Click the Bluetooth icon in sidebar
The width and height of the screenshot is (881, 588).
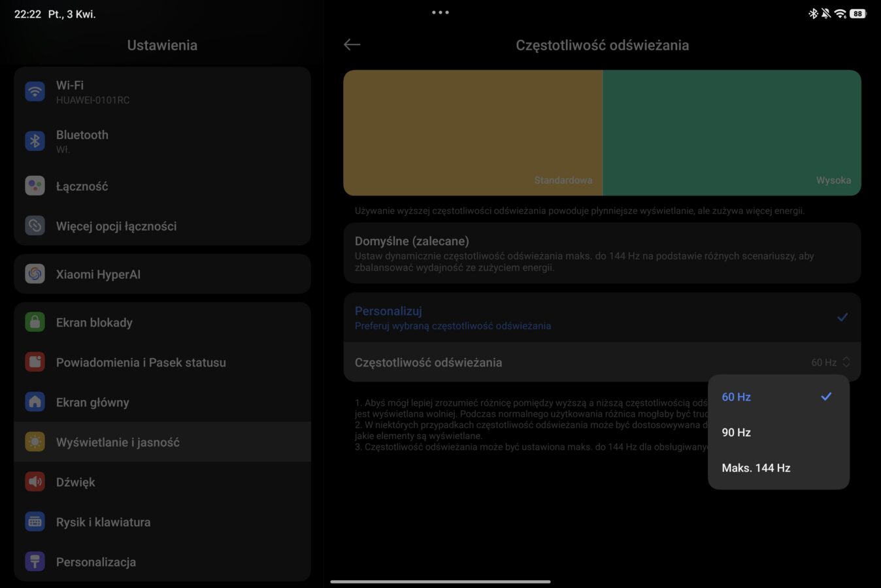[x=35, y=141]
